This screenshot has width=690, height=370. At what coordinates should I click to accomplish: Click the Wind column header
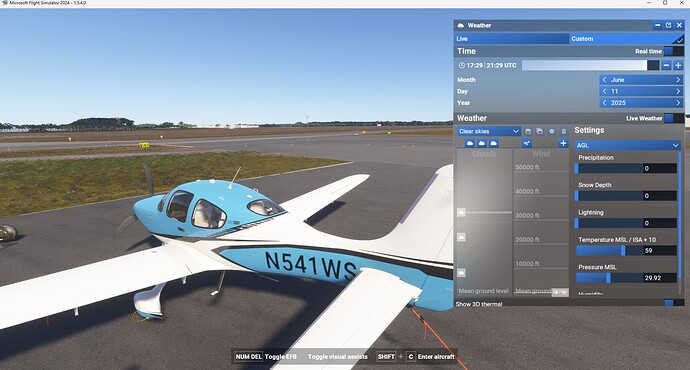541,154
